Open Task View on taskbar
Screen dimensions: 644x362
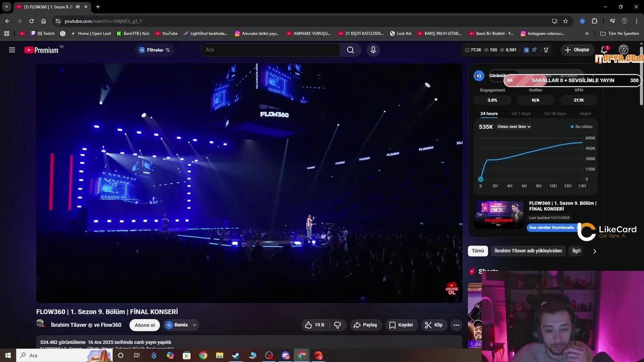pyautogui.click(x=136, y=355)
